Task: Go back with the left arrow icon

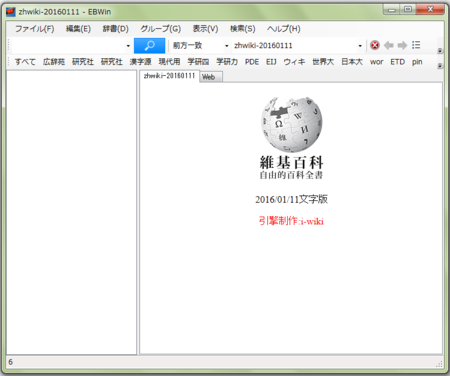Action: [389, 45]
